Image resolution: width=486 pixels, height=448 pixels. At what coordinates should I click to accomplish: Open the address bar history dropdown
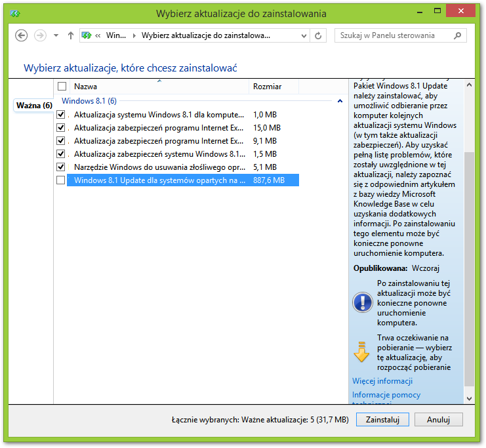pyautogui.click(x=304, y=36)
